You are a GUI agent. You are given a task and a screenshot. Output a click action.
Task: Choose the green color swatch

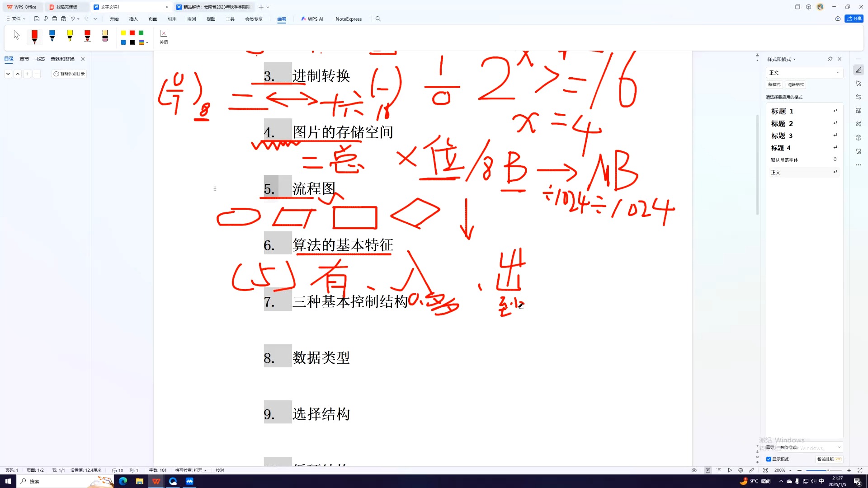pos(141,33)
